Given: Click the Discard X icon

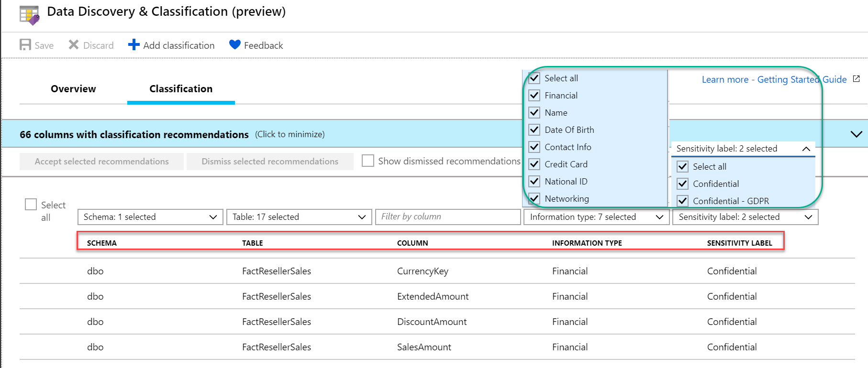Looking at the screenshot, I should click(x=74, y=45).
